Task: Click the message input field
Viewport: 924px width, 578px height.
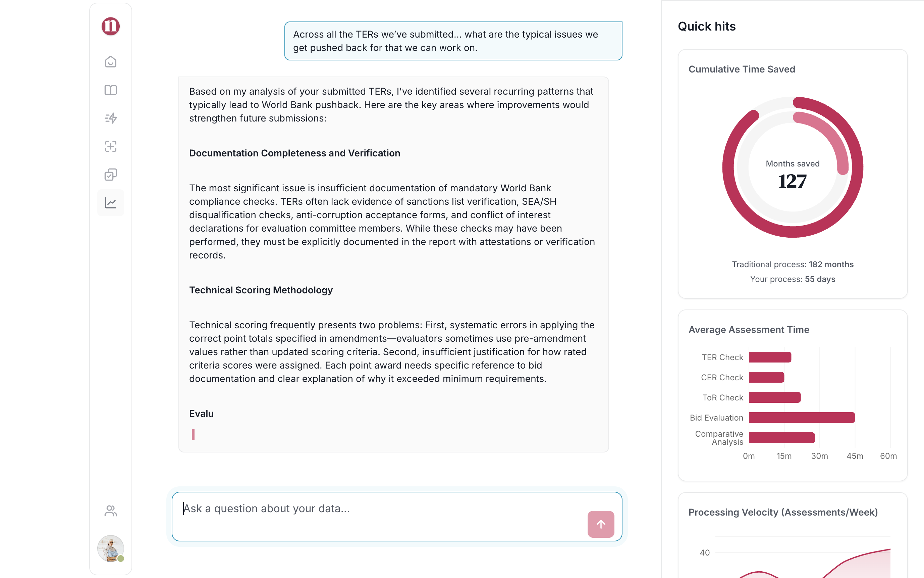Action: click(x=382, y=509)
